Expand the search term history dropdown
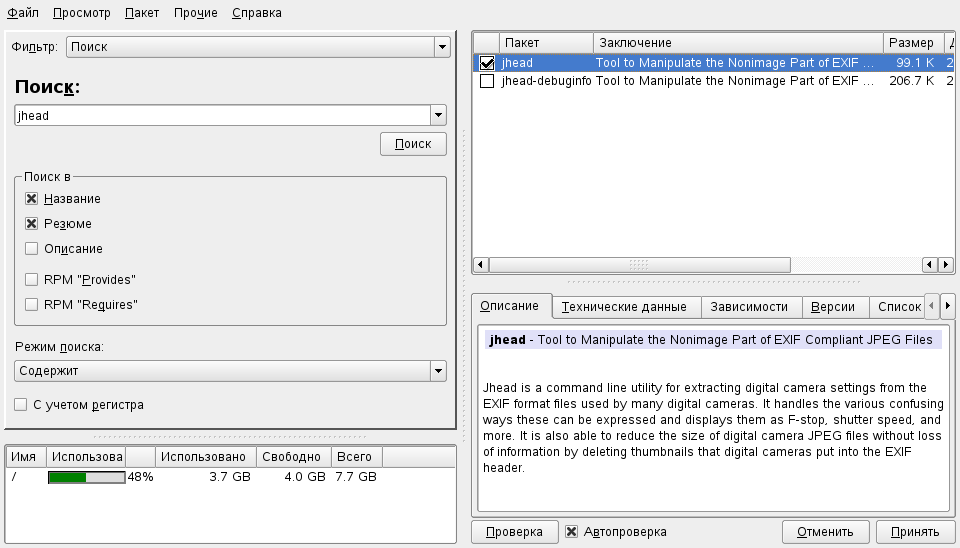The image size is (960, 548). pos(437,116)
